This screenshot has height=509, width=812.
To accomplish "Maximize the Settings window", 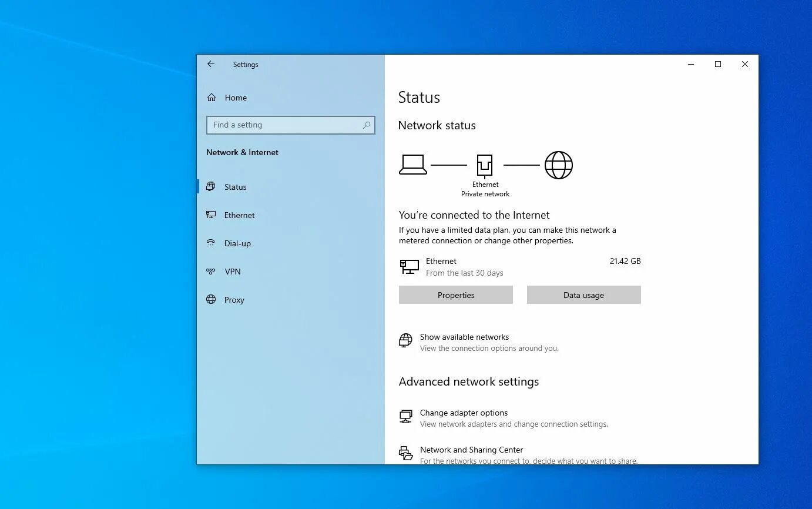I will point(718,64).
